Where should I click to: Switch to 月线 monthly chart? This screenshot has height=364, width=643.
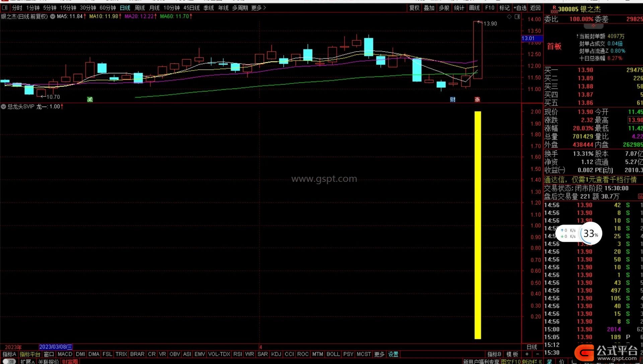coord(154,8)
